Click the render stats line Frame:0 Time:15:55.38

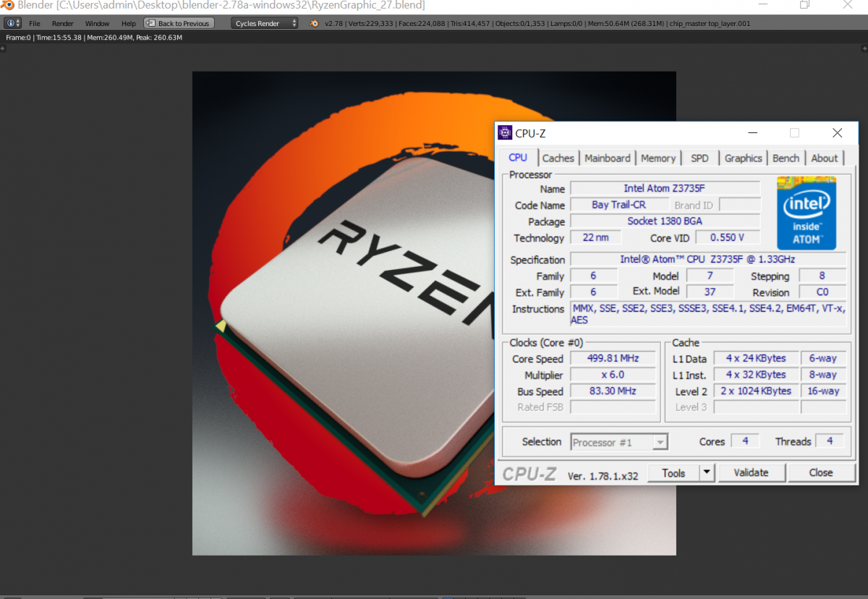coord(94,37)
